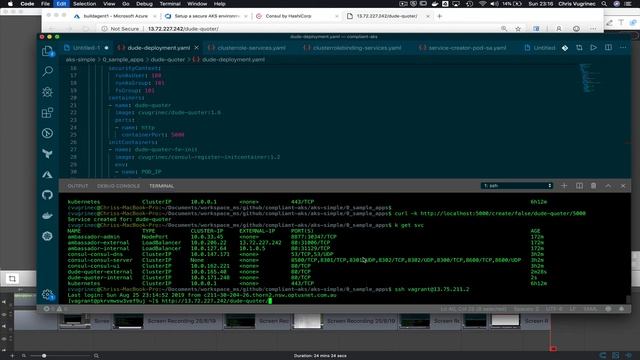Switch to clusterrole-services.yaml tab

pyautogui.click(x=251, y=48)
